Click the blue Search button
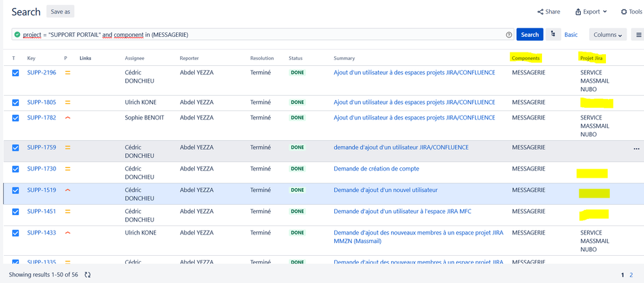The height and width of the screenshot is (283, 644). [x=530, y=34]
